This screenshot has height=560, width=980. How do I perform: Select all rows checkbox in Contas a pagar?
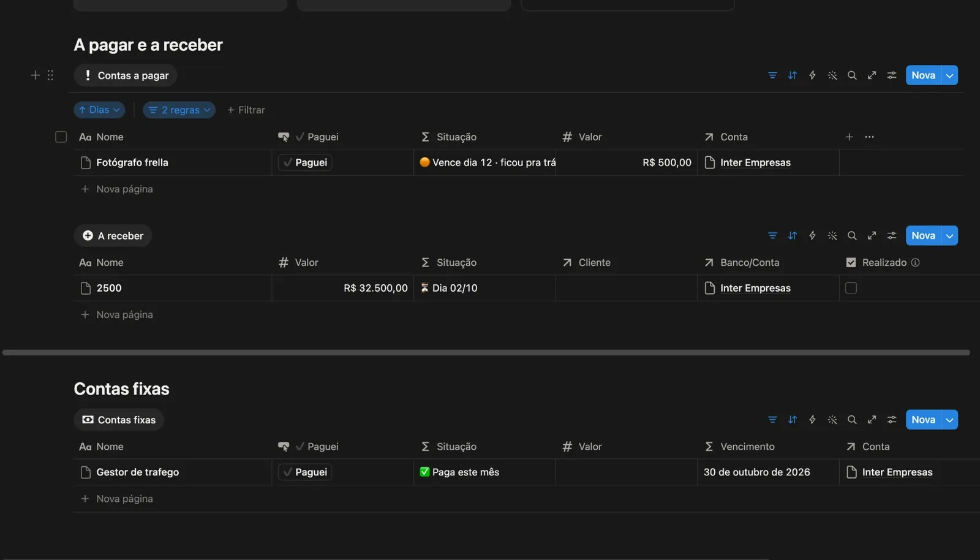coord(61,137)
